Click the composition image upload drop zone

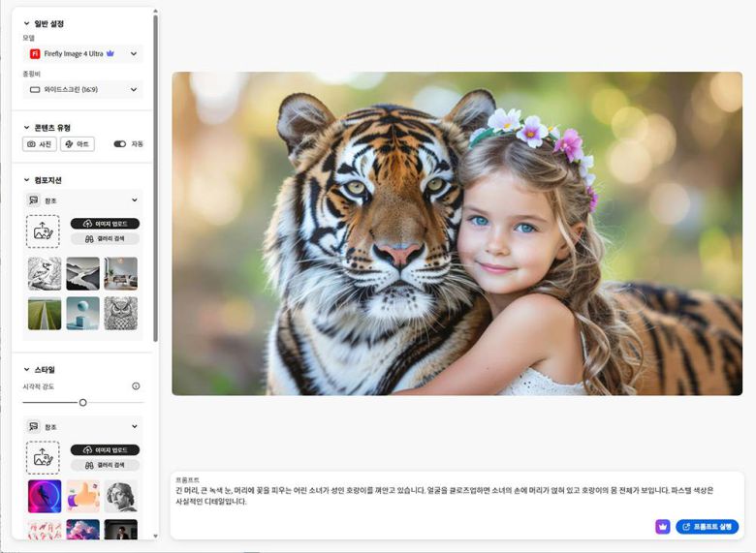[x=43, y=230]
